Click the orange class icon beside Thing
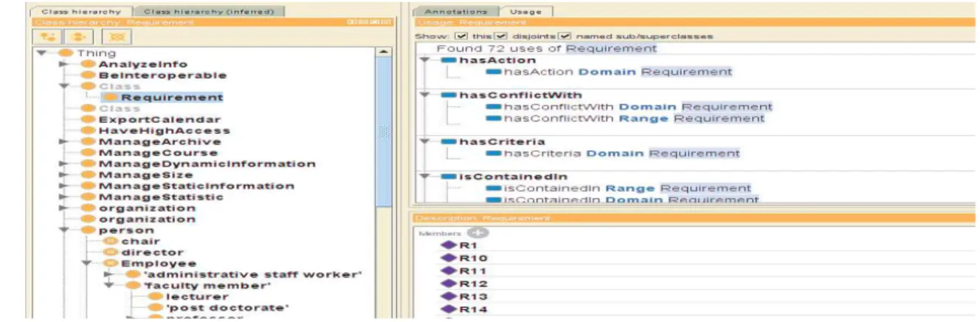 pos(66,53)
